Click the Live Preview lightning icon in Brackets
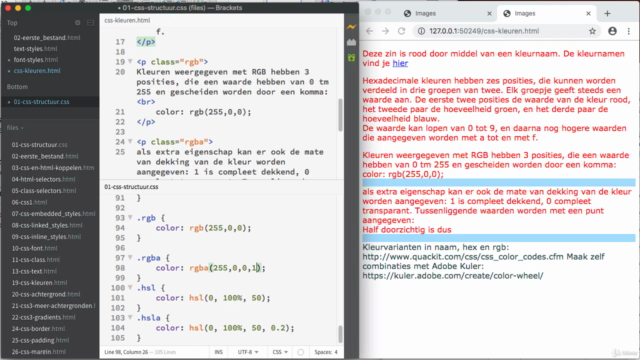The image size is (640, 360). (351, 27)
